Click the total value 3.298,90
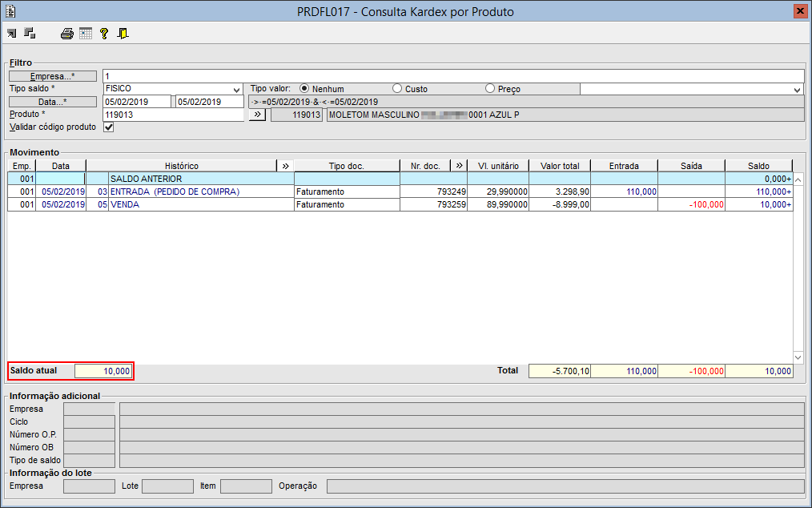The image size is (812, 508). (x=560, y=192)
